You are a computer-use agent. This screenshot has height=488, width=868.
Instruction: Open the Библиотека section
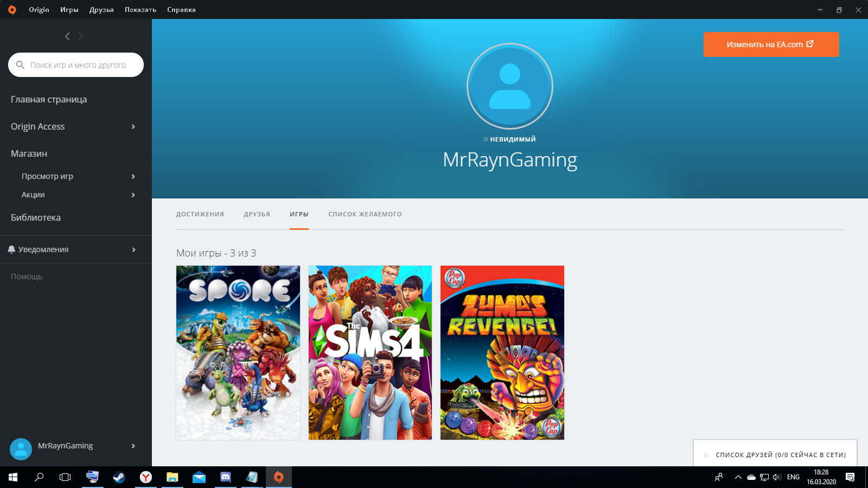[36, 217]
